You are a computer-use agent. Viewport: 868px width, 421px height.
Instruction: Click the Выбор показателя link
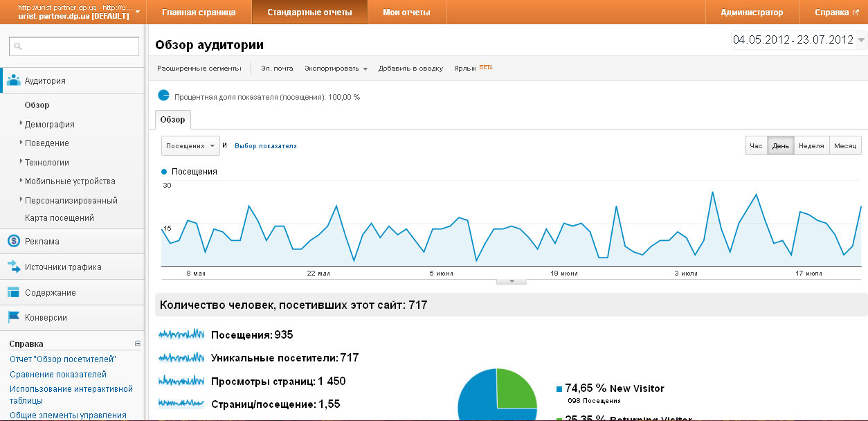[x=266, y=146]
